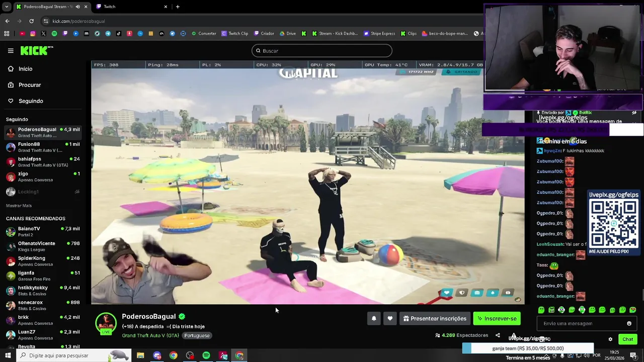Open the Instagram bookmark icon
Screen dimensions: 644x362
pos(33,34)
